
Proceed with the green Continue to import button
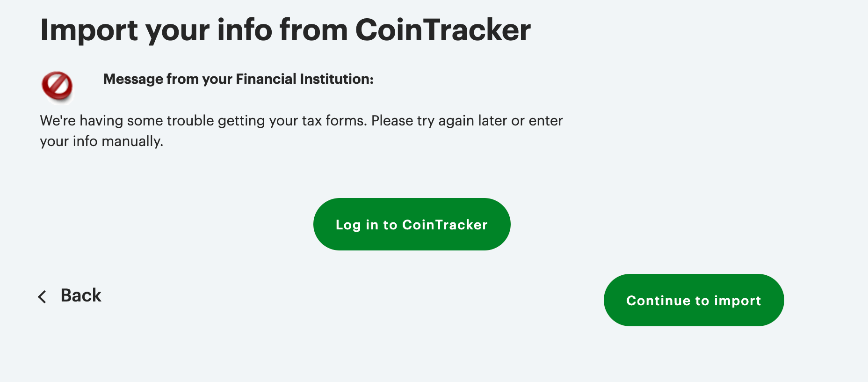click(694, 300)
